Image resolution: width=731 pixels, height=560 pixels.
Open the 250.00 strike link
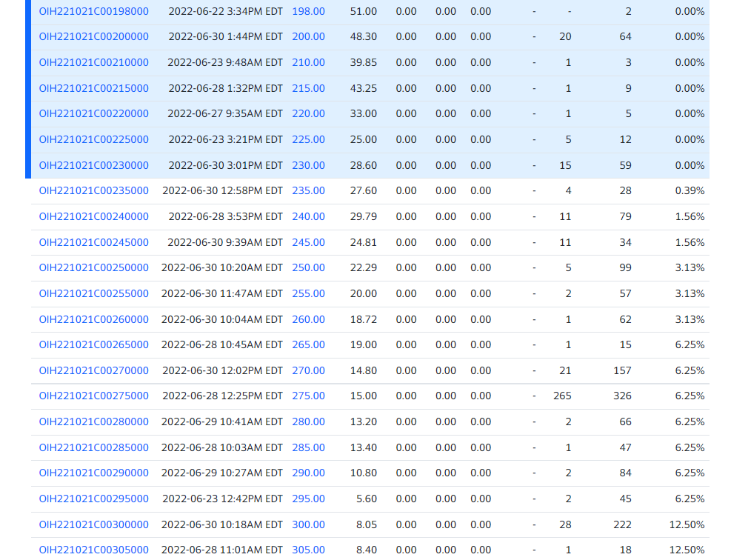tap(309, 267)
